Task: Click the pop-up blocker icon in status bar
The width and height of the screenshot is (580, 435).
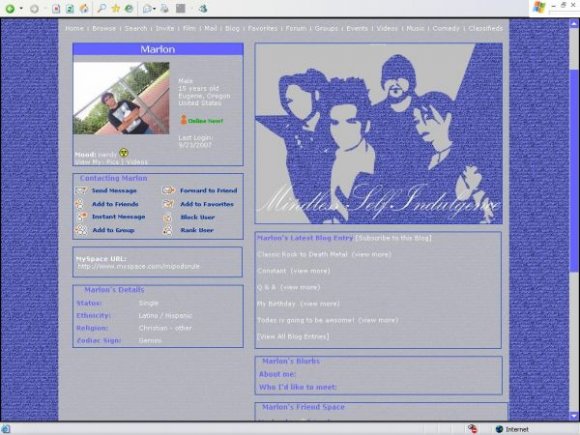Action: pos(472,429)
